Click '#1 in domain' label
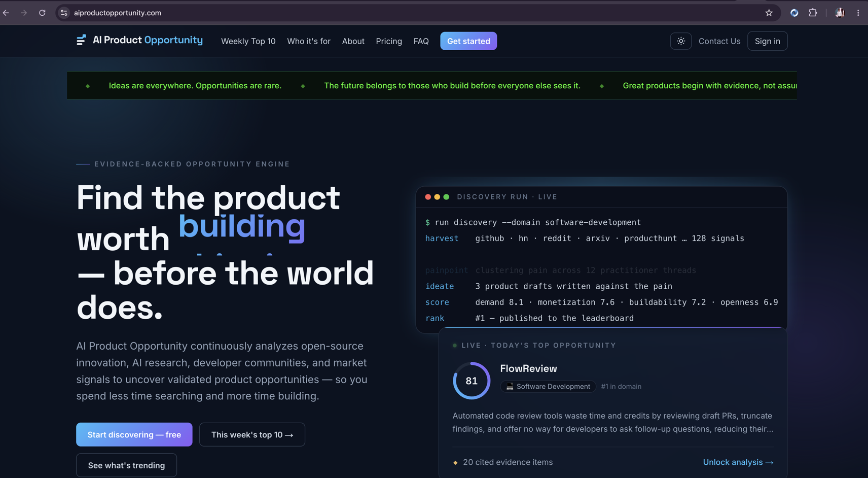This screenshot has height=478, width=868. (x=621, y=387)
